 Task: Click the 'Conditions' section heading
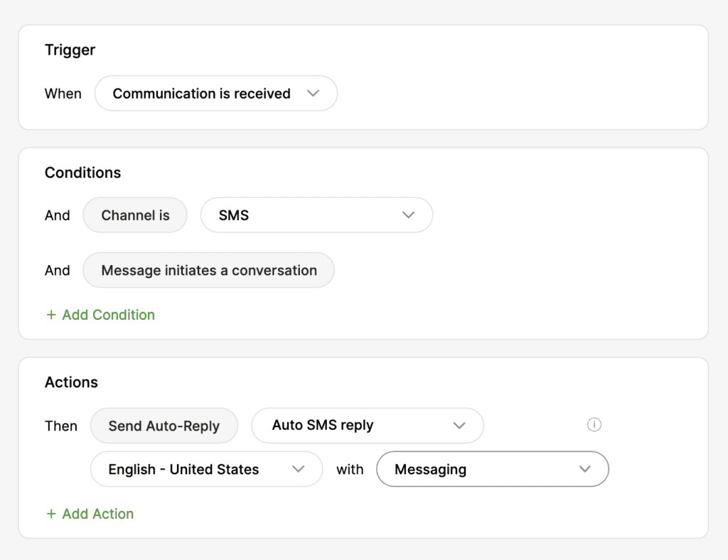pyautogui.click(x=82, y=173)
